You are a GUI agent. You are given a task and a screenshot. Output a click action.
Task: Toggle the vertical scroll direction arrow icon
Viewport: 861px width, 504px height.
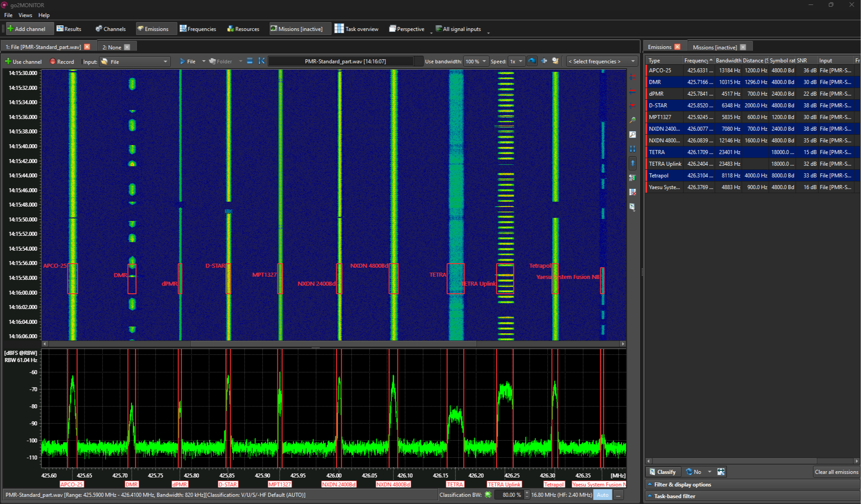point(633,163)
